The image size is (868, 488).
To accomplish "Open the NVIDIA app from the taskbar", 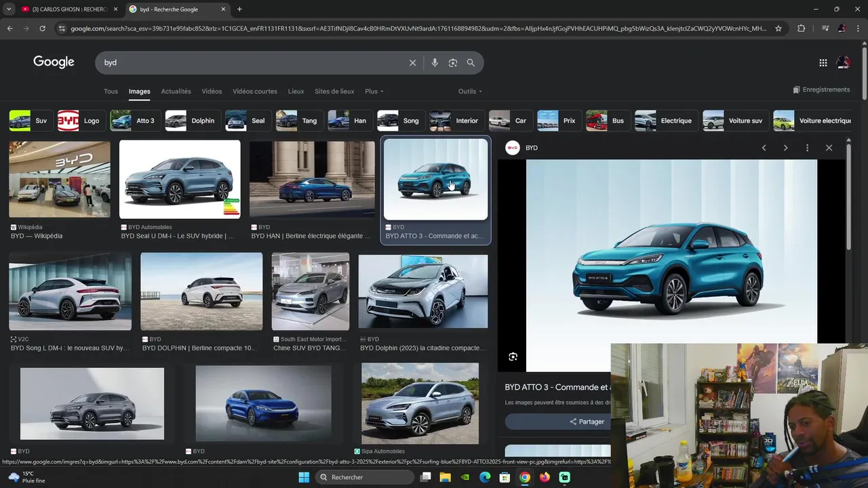I will click(x=465, y=477).
